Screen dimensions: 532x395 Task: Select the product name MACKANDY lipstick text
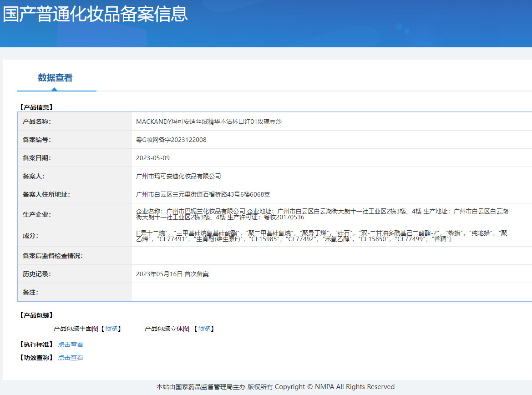tap(209, 122)
